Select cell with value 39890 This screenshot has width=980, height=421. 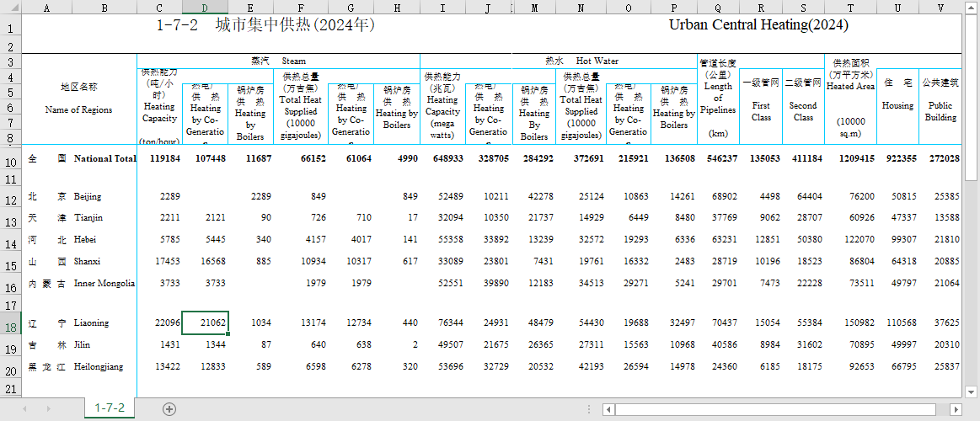click(x=488, y=283)
